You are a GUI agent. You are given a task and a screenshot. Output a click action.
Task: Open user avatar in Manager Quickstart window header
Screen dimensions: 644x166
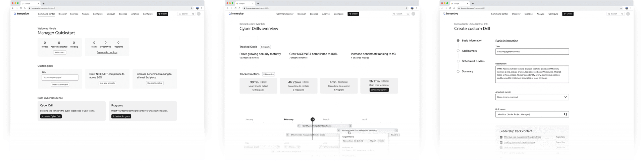[x=199, y=14]
